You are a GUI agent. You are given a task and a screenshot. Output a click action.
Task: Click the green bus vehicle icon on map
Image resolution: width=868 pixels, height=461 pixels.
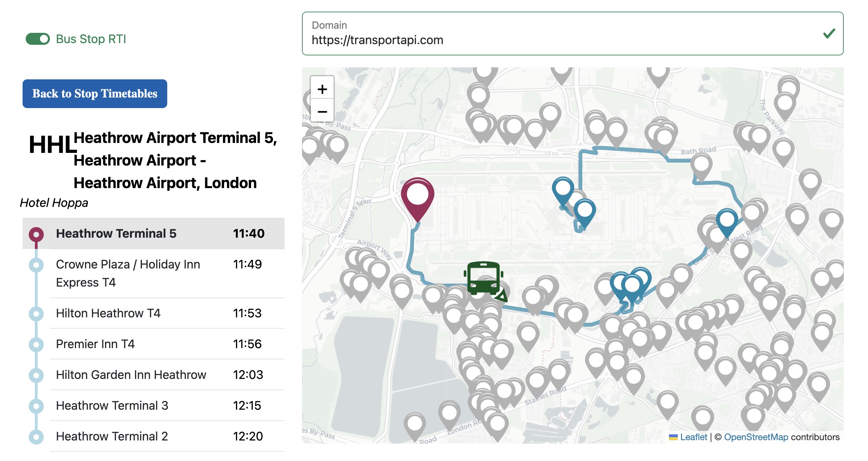point(483,278)
